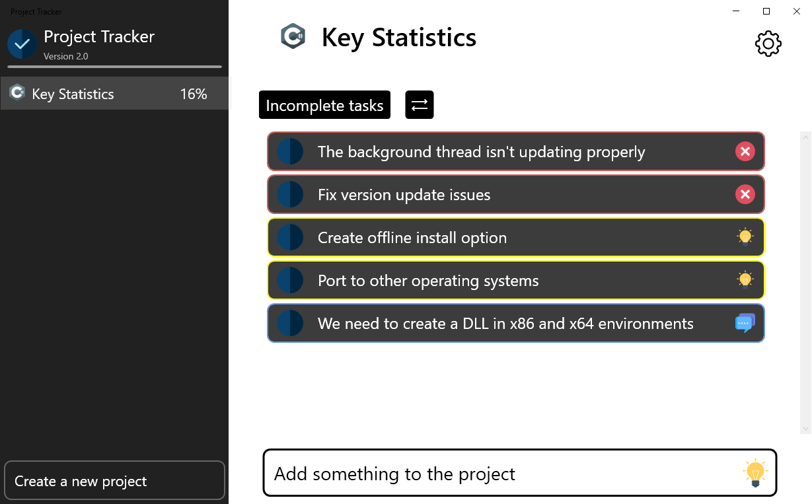Click the swap arrows filter icon
Viewport: 812px width, 504px height.
click(x=420, y=105)
